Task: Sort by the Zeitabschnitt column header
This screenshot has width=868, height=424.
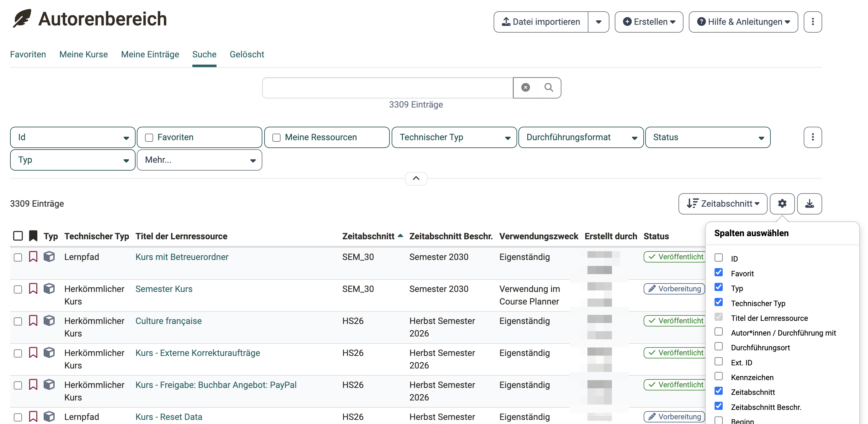Action: (368, 236)
